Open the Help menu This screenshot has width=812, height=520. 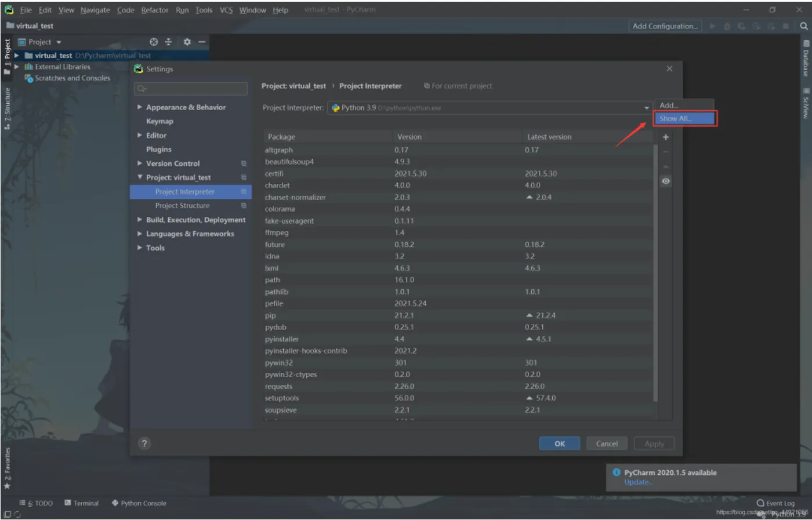pyautogui.click(x=280, y=10)
